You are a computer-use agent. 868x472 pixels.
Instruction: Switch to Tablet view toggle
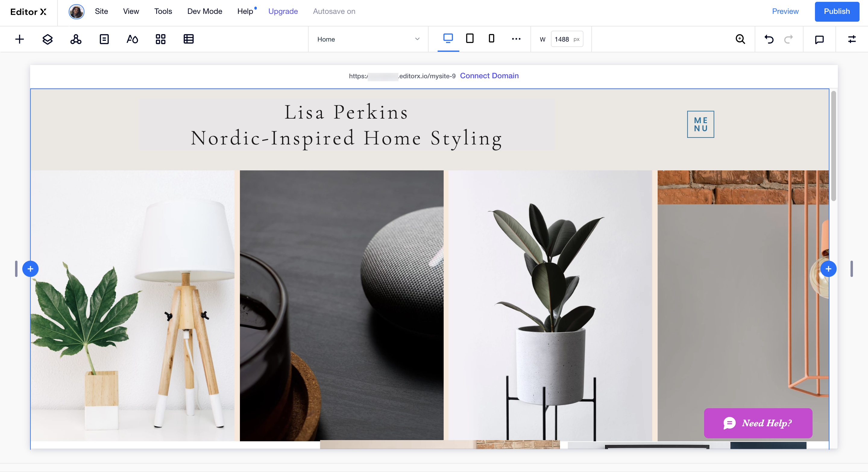[x=470, y=39]
